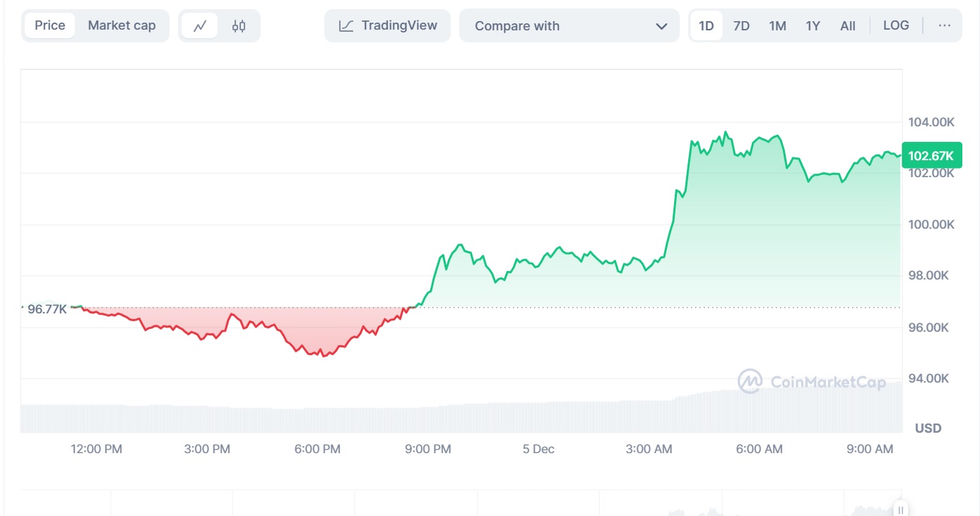This screenshot has width=980, height=516.
Task: Select the 1Y time range
Action: [813, 26]
